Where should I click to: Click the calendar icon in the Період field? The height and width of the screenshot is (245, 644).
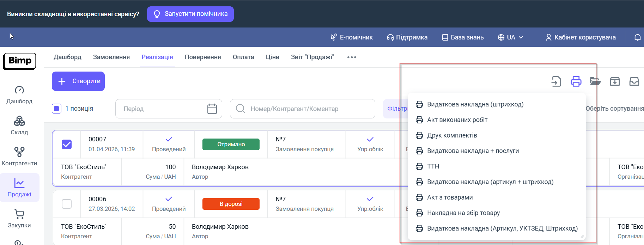[212, 109]
